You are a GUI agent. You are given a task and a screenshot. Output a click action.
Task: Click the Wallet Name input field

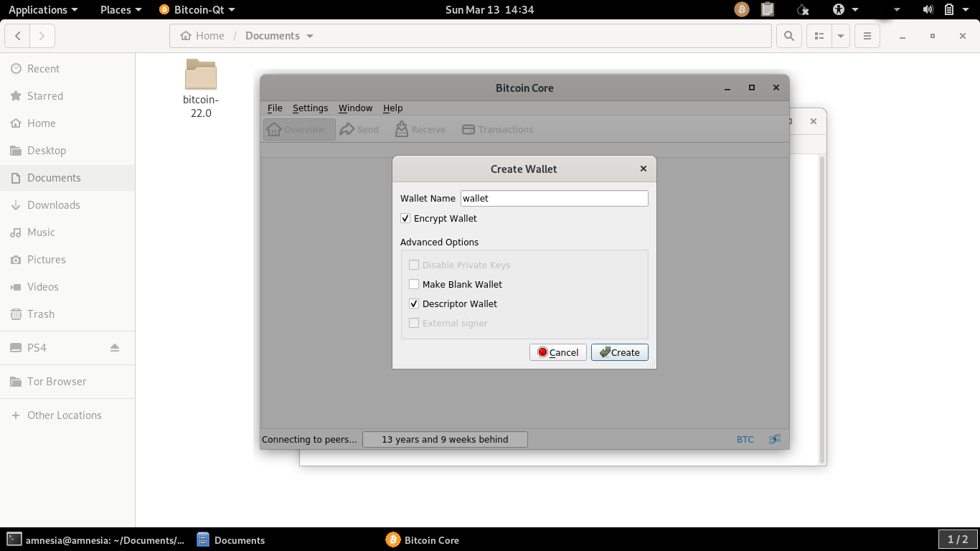[554, 198]
